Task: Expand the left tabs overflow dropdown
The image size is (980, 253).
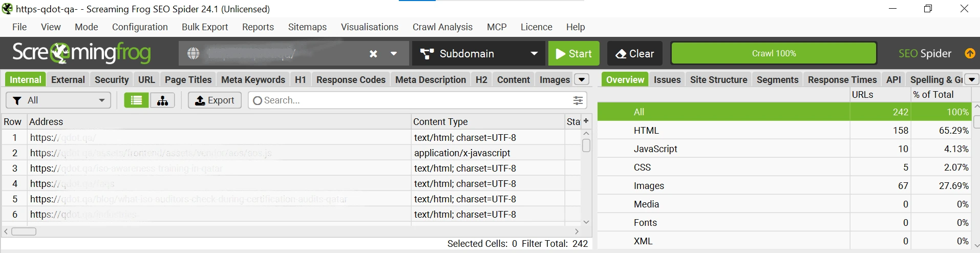Action: point(582,79)
